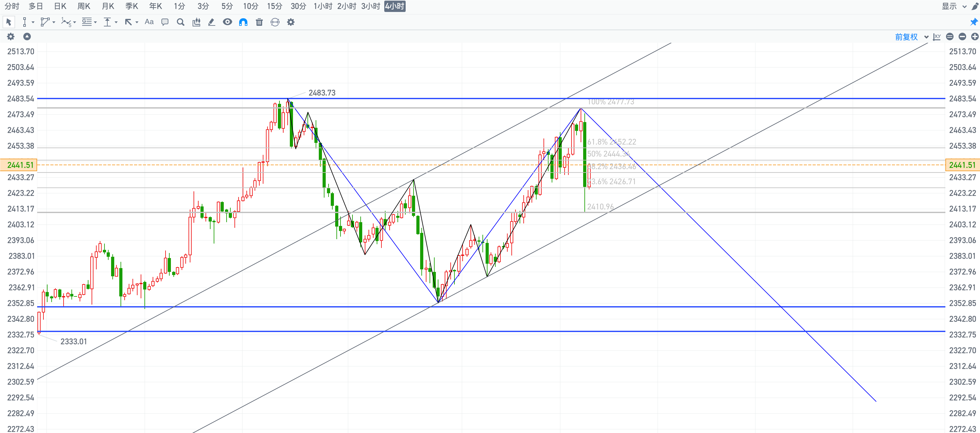This screenshot has width=980, height=433.
Task: Click the left 2441.51 current price tag
Action: coord(19,165)
